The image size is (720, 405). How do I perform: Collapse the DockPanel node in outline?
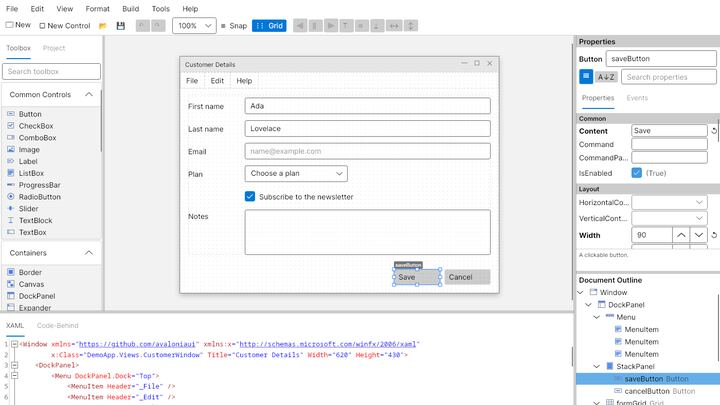click(589, 304)
